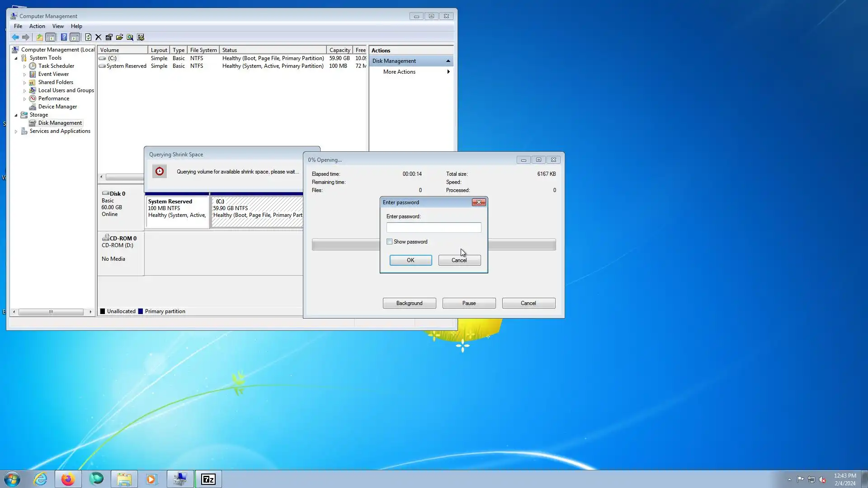Toggle Show/Hide Action Pane icon
This screenshot has width=868, height=488.
click(x=75, y=37)
